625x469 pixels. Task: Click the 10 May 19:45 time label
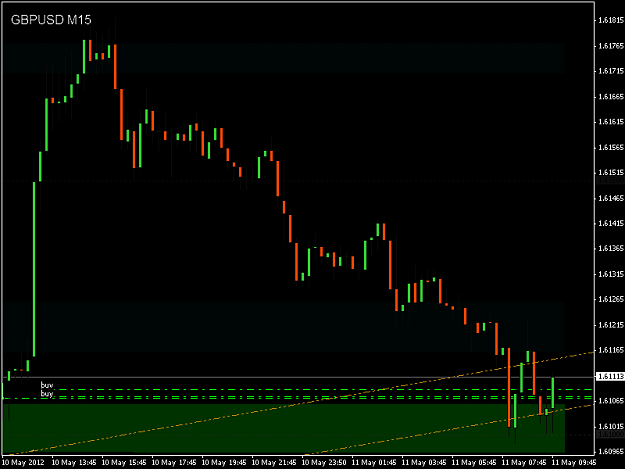pos(224,462)
